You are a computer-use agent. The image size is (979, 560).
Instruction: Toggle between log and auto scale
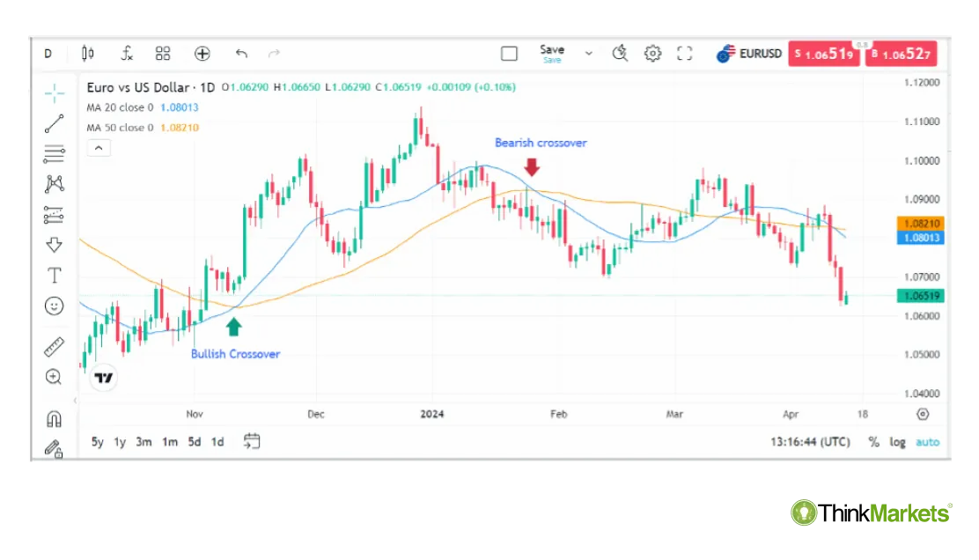coord(897,442)
